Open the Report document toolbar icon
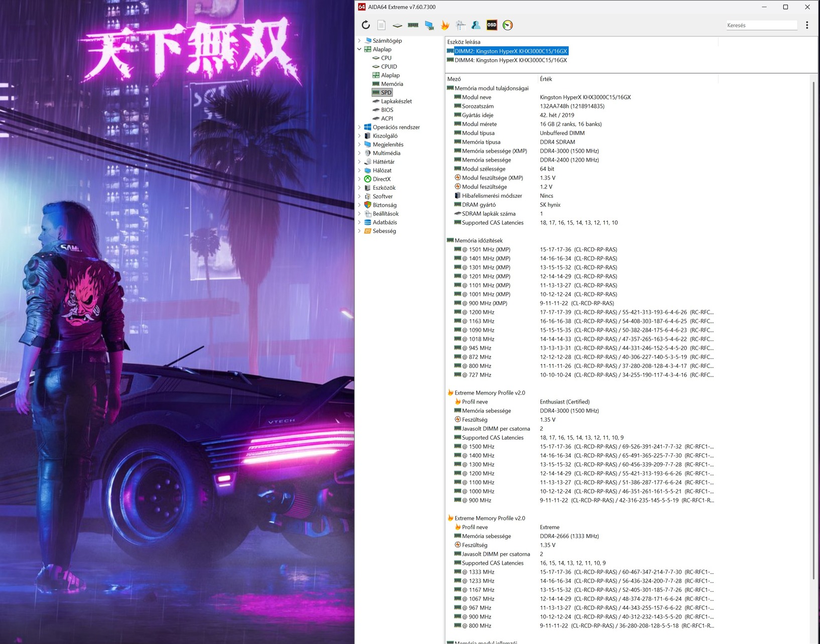 click(381, 25)
